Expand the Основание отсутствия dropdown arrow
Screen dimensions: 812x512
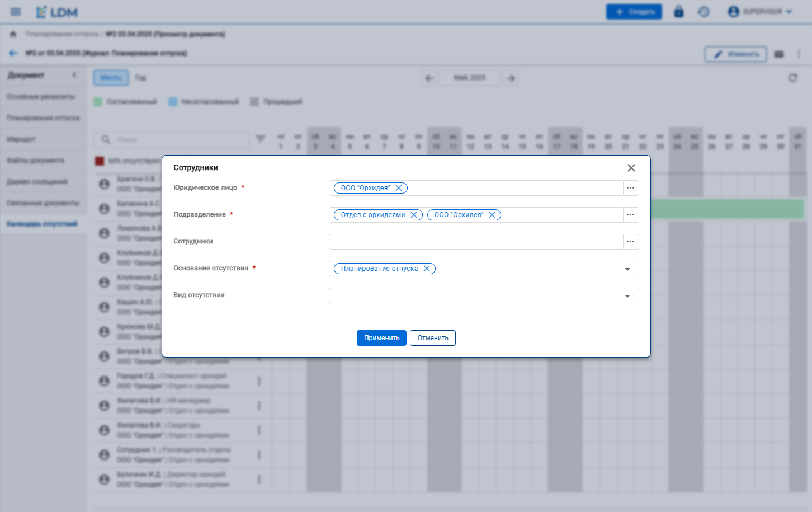tap(627, 269)
